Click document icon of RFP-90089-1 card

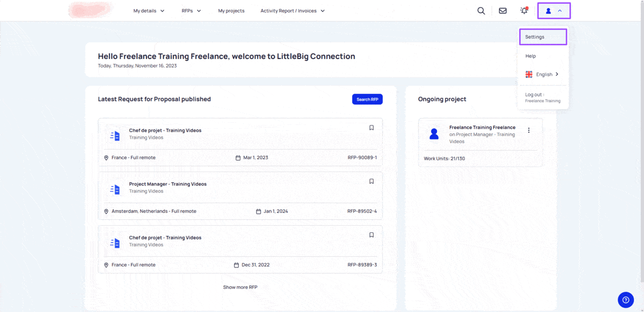115,136
